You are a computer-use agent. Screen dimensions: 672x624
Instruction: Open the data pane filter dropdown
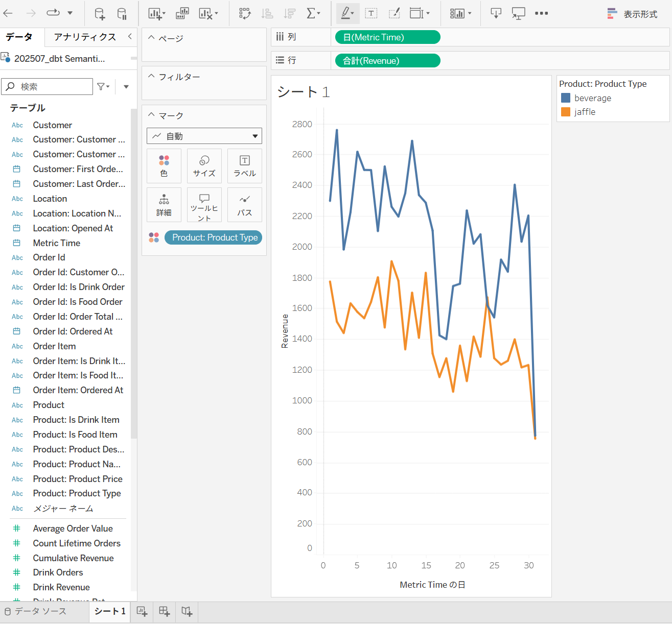[x=104, y=87]
